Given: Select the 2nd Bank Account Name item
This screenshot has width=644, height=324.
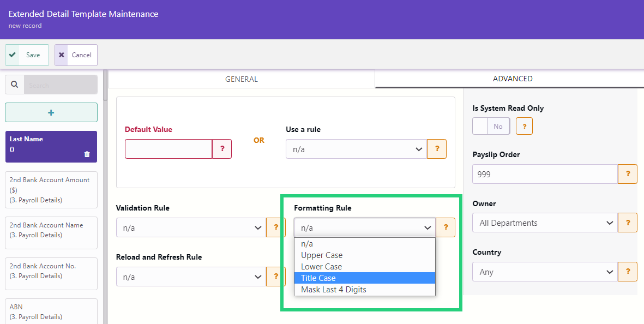Looking at the screenshot, I should click(x=51, y=230).
